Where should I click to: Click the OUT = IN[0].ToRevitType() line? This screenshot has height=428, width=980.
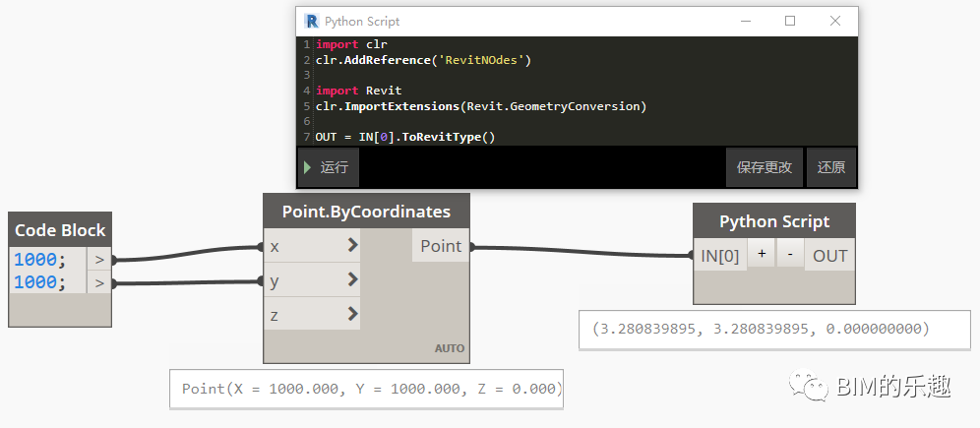point(405,137)
